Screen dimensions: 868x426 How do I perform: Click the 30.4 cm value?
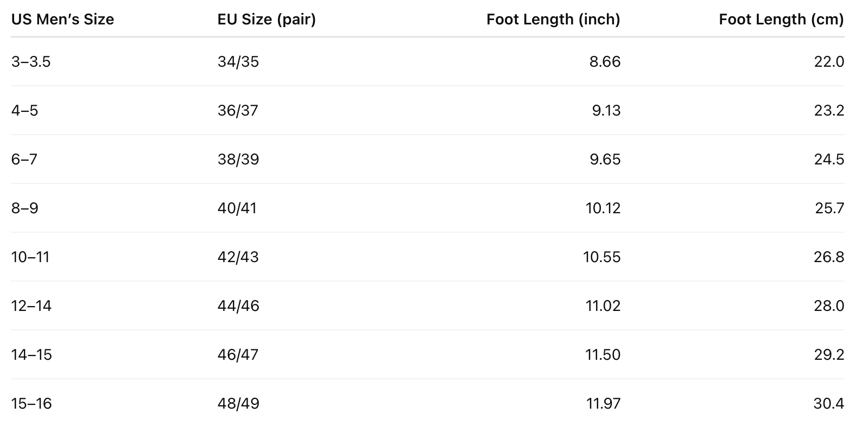click(828, 404)
